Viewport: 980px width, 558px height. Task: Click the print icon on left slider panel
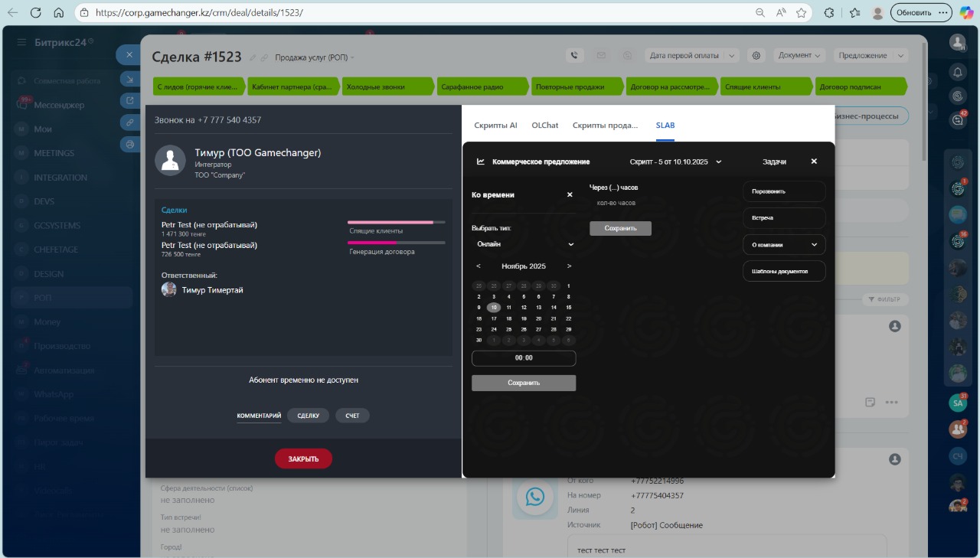pyautogui.click(x=130, y=144)
